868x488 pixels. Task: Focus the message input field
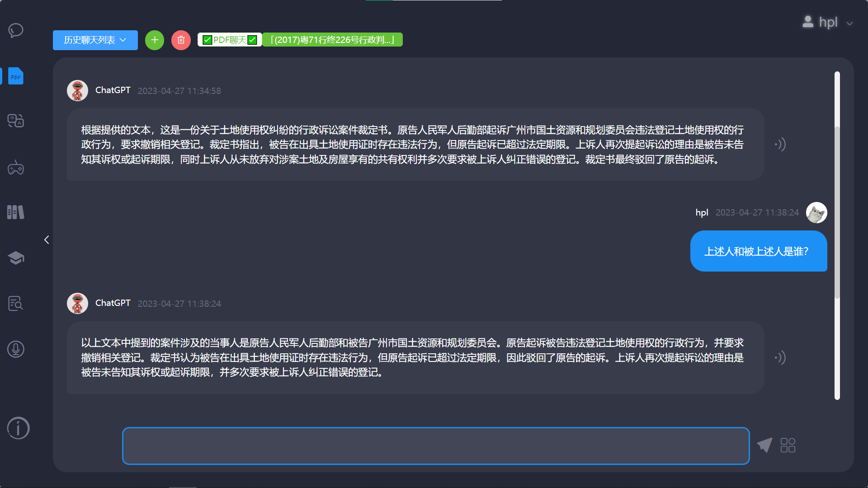435,446
